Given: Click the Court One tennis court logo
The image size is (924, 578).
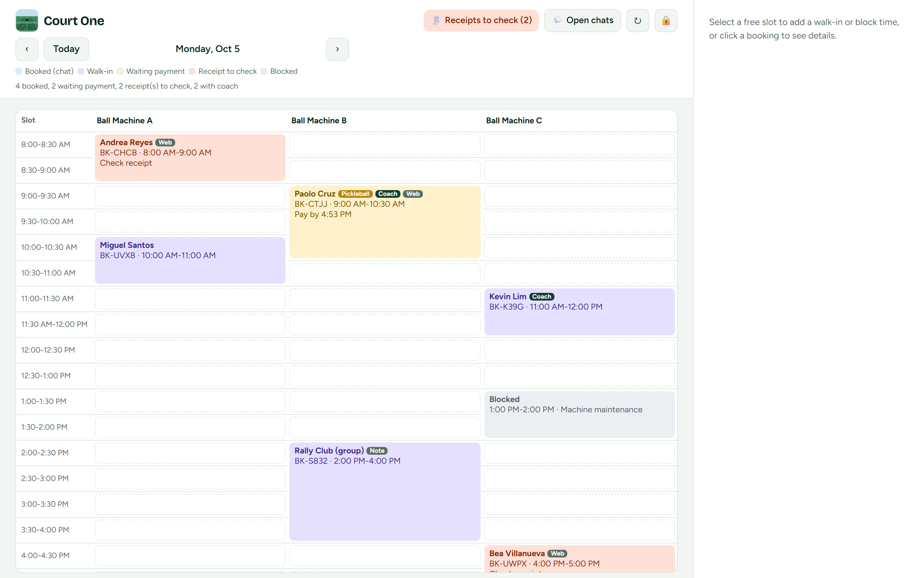Looking at the screenshot, I should 27,20.
